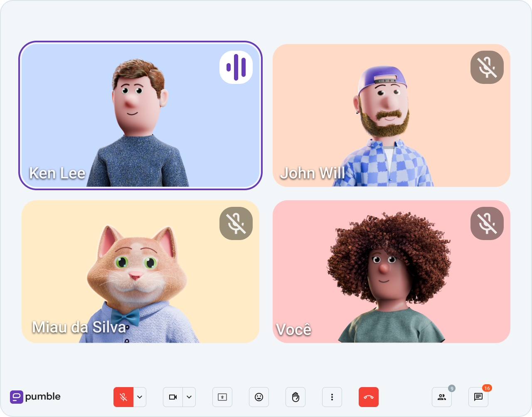Screen dimensions: 532x417
Task: Click Ken Lee's audio activity indicator
Action: [x=236, y=67]
